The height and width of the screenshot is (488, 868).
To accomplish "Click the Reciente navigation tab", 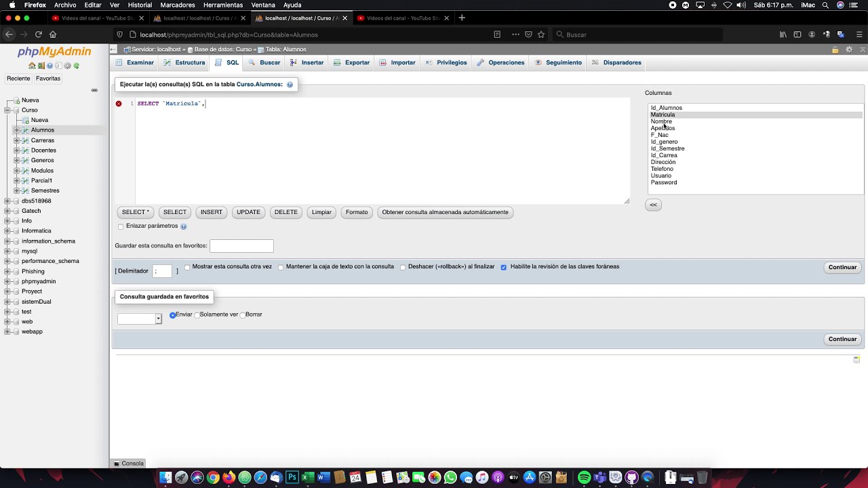I will pyautogui.click(x=18, y=79).
